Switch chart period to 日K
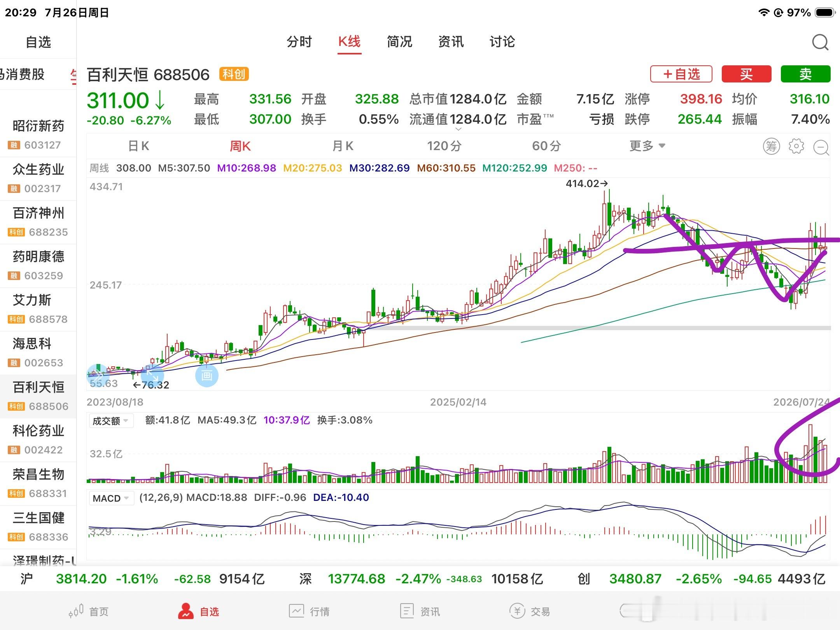The height and width of the screenshot is (630, 840). point(138,146)
